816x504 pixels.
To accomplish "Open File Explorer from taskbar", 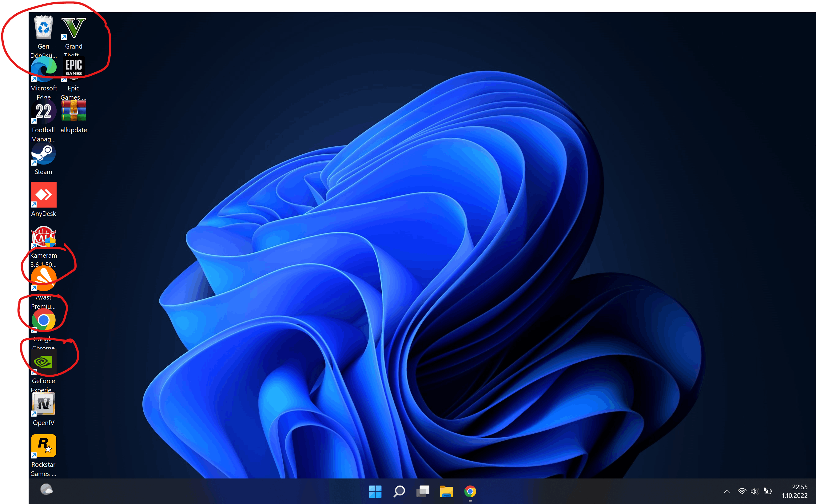I will coord(446,491).
